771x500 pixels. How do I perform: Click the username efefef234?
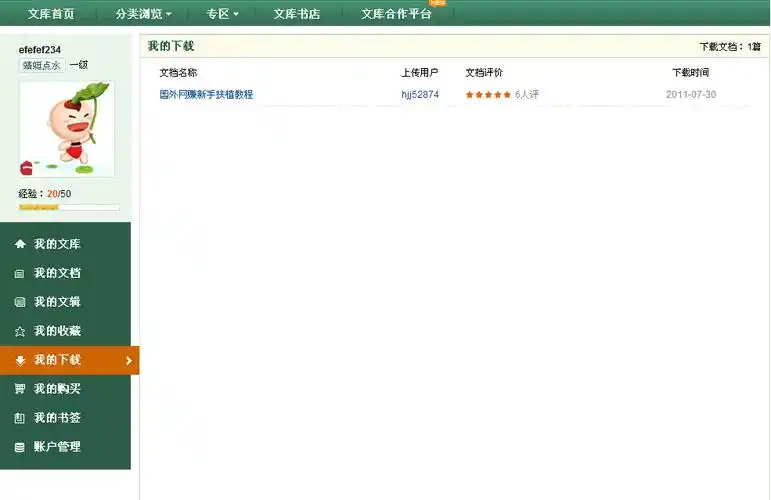tap(40, 50)
